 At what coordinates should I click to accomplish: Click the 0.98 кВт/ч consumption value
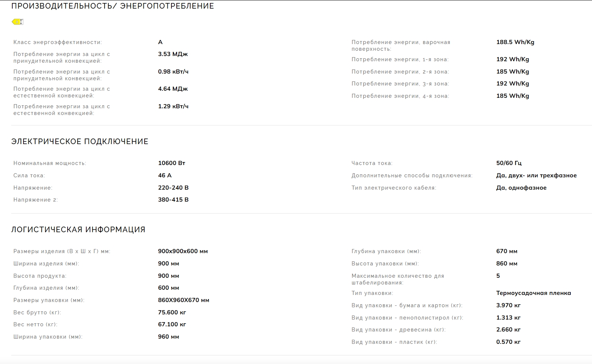click(173, 72)
